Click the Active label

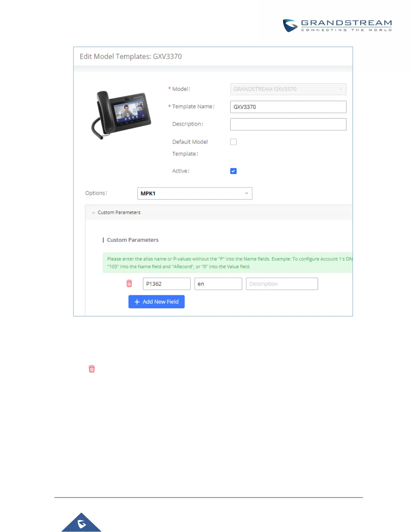[181, 171]
